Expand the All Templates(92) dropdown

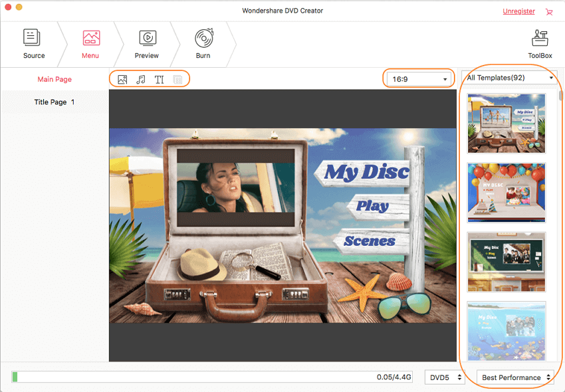(x=510, y=78)
